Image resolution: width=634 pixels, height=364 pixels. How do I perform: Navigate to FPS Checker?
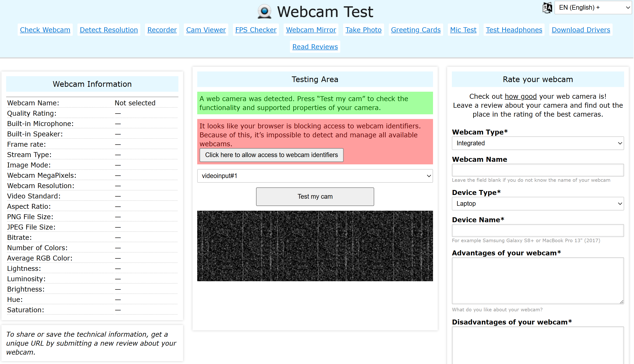(x=256, y=30)
